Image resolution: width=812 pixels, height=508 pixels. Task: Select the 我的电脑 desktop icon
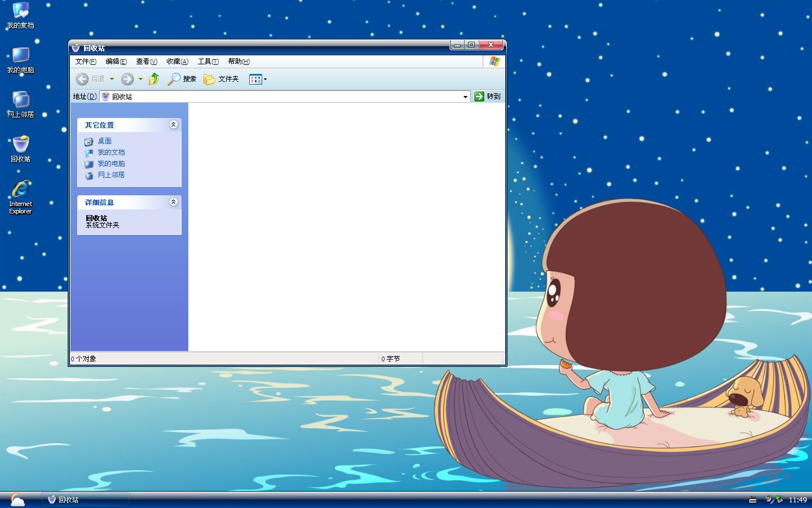(x=20, y=60)
